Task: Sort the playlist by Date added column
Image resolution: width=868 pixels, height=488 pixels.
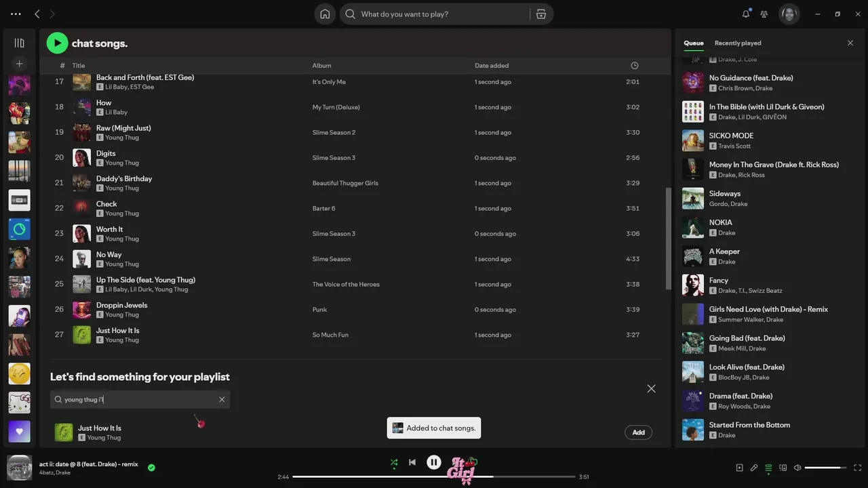Action: click(492, 66)
